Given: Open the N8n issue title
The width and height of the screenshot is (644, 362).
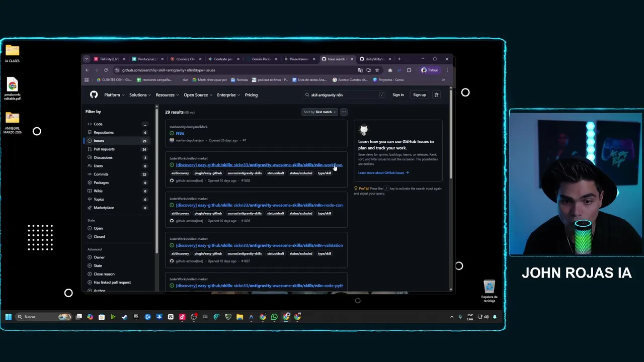Looking at the screenshot, I should (x=180, y=133).
